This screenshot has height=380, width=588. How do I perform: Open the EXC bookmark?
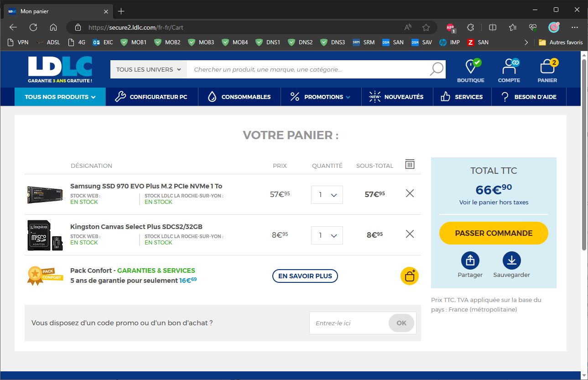click(x=103, y=42)
